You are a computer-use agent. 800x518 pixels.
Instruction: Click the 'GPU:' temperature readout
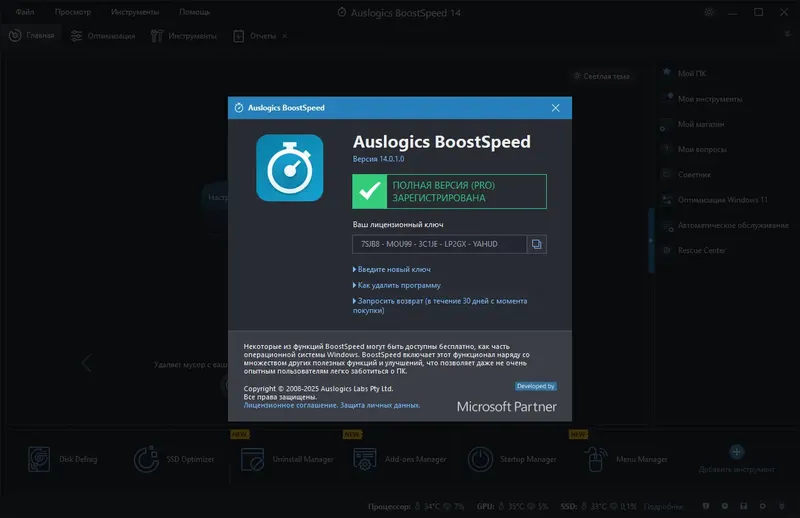[x=512, y=507]
